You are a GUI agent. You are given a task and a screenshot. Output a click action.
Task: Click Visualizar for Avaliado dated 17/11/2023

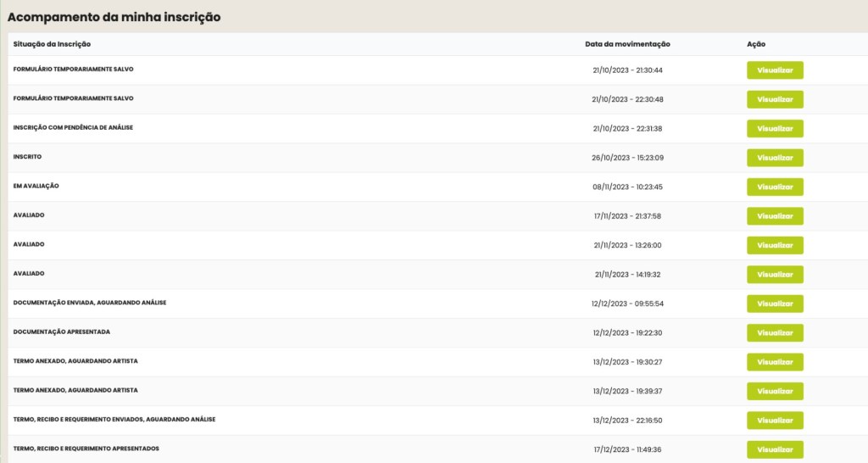point(775,216)
